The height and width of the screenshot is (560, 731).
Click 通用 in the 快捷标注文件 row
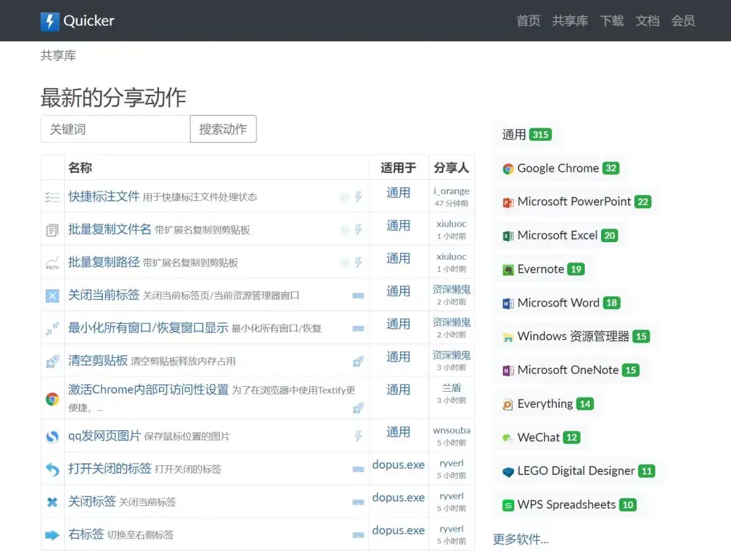click(x=399, y=193)
